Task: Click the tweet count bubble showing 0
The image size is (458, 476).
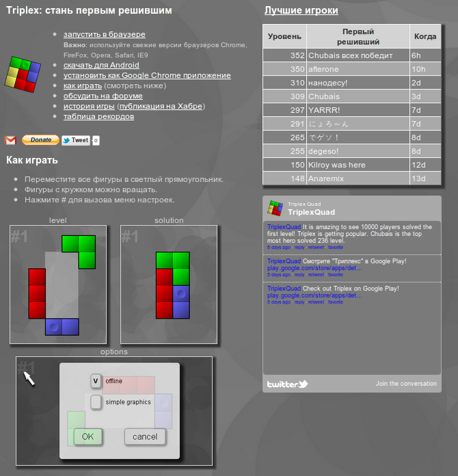Action: point(96,140)
